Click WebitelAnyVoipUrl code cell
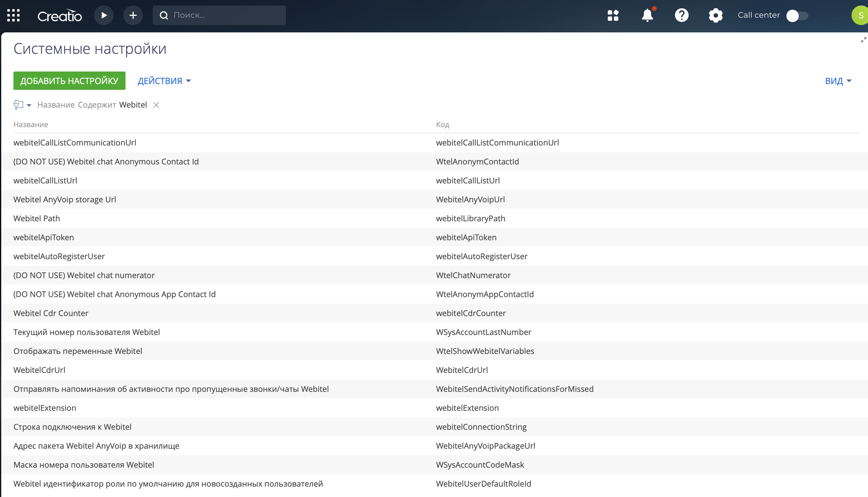Screen dimensions: 868x497 tap(470, 199)
